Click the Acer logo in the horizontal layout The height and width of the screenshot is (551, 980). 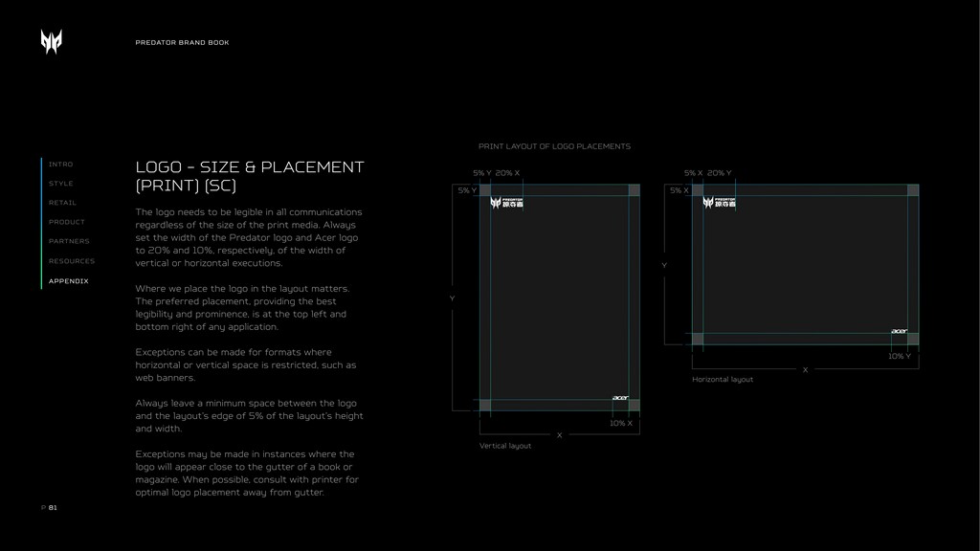pyautogui.click(x=900, y=332)
